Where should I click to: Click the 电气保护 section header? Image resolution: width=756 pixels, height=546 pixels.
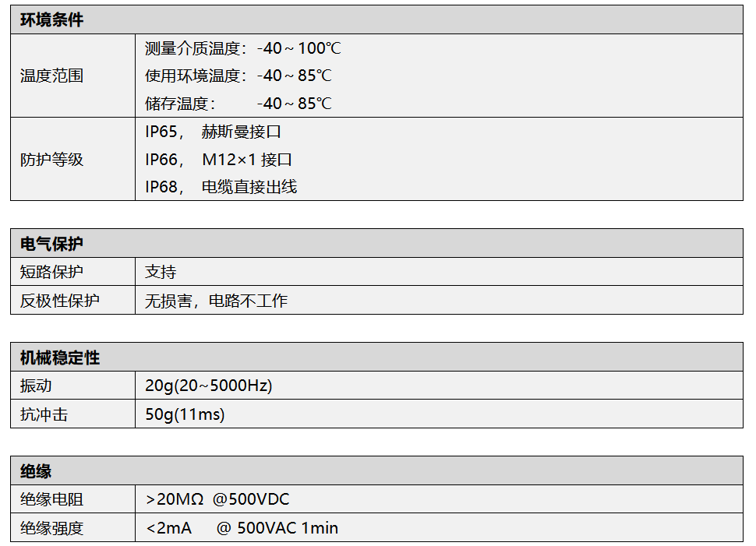[x=51, y=244]
